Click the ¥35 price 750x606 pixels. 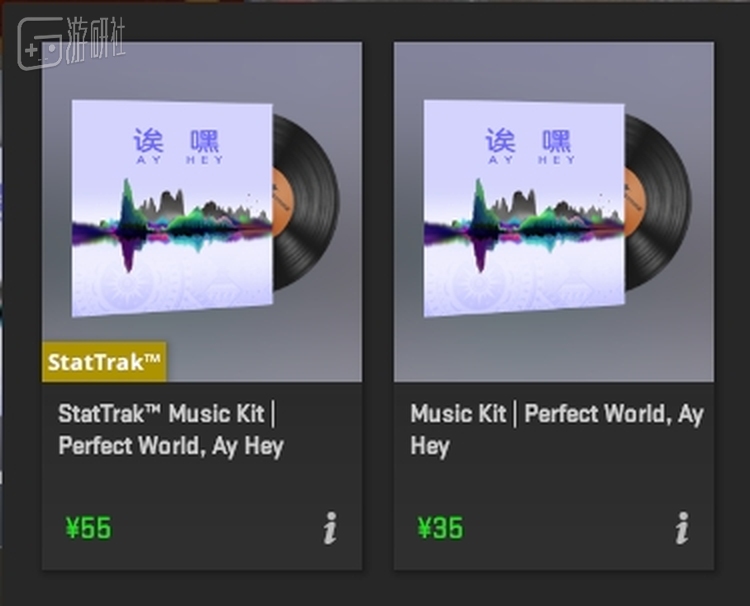[441, 528]
